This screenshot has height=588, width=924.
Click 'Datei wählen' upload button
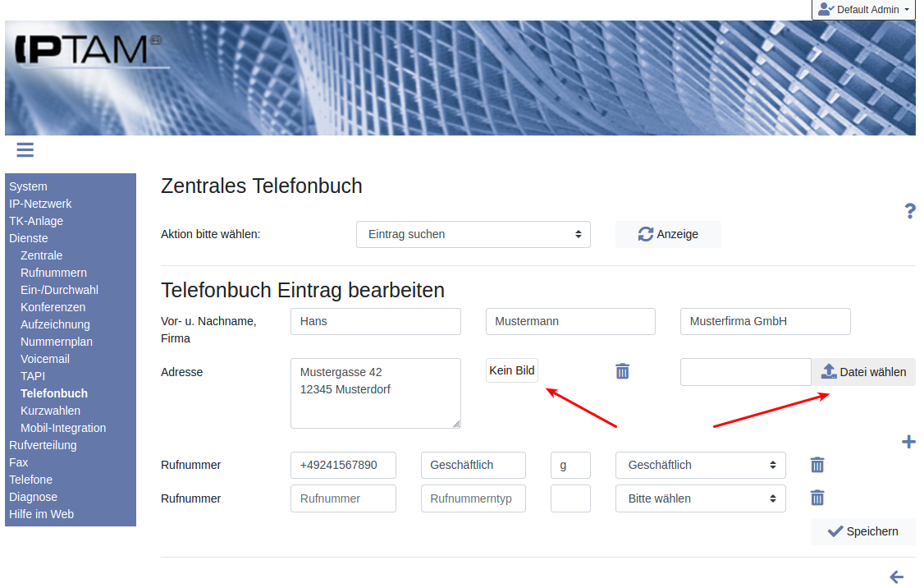pyautogui.click(x=863, y=372)
